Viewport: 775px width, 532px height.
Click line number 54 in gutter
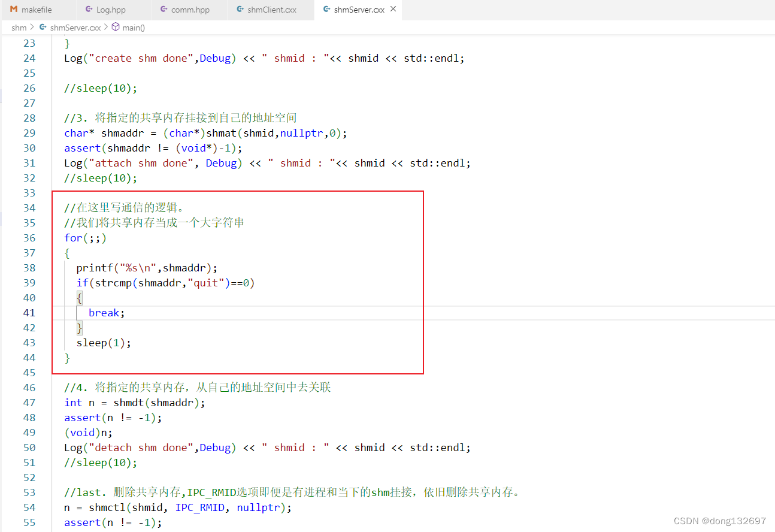point(29,507)
